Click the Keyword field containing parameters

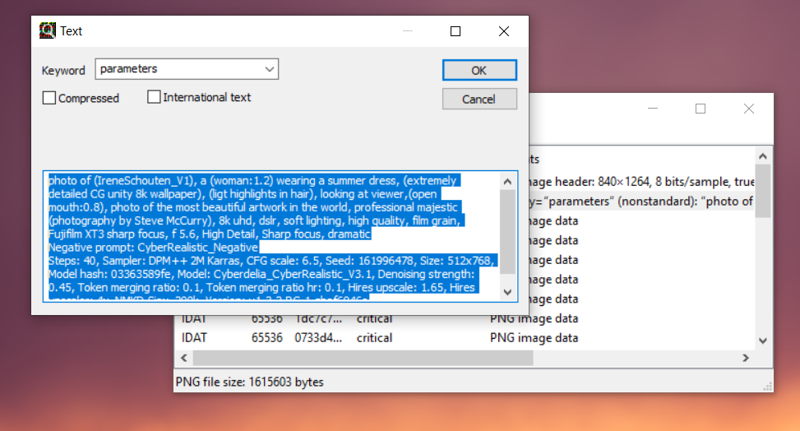(x=187, y=69)
